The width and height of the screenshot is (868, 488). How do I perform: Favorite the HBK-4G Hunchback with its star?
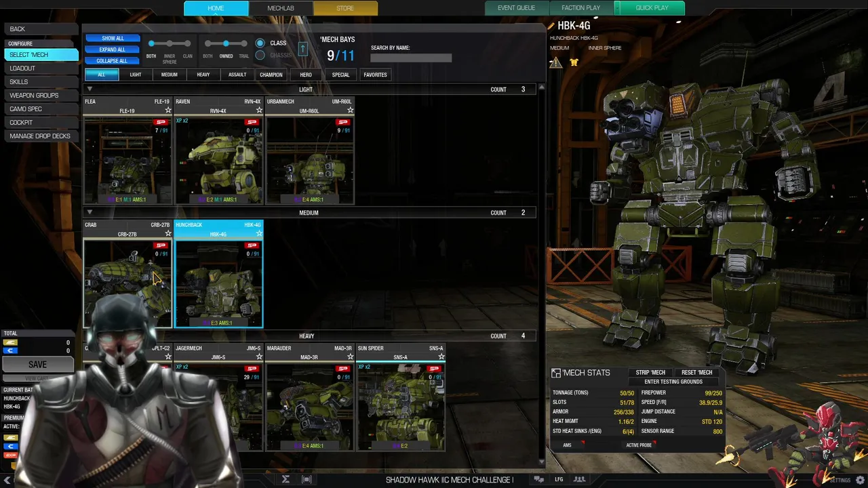(259, 233)
